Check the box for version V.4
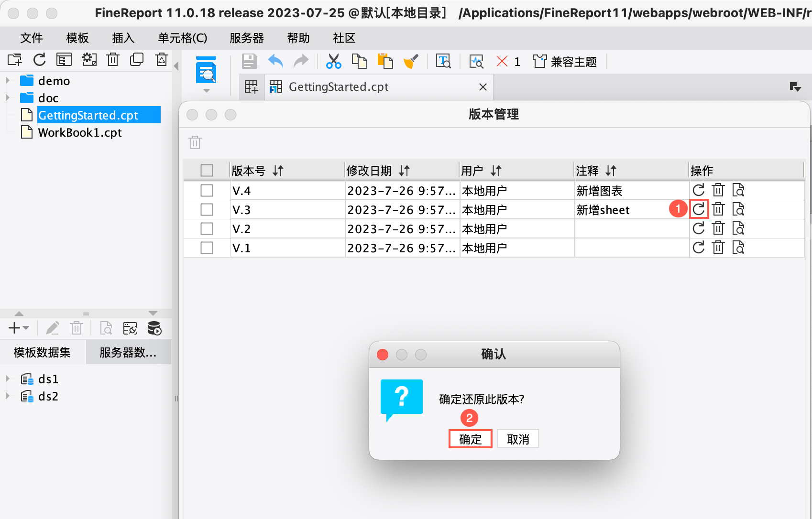Image resolution: width=812 pixels, height=519 pixels. click(207, 190)
